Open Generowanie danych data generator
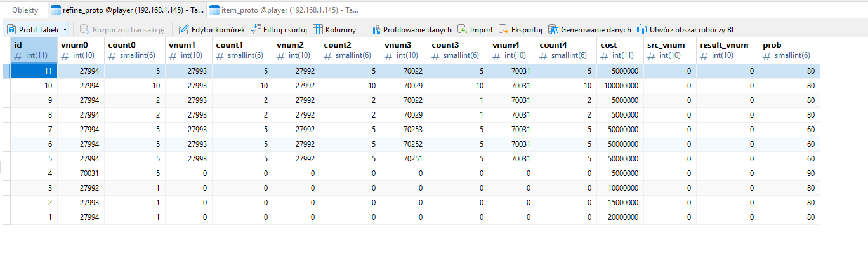 pyautogui.click(x=589, y=29)
